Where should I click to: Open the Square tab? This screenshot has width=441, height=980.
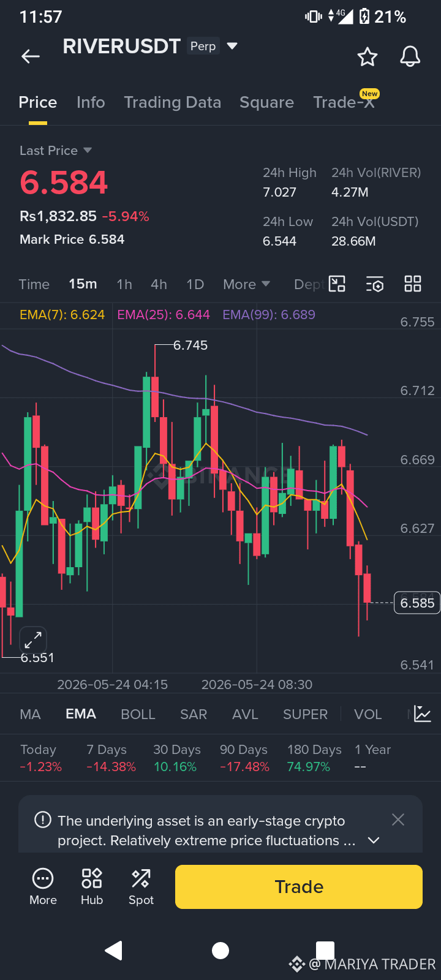click(x=266, y=102)
